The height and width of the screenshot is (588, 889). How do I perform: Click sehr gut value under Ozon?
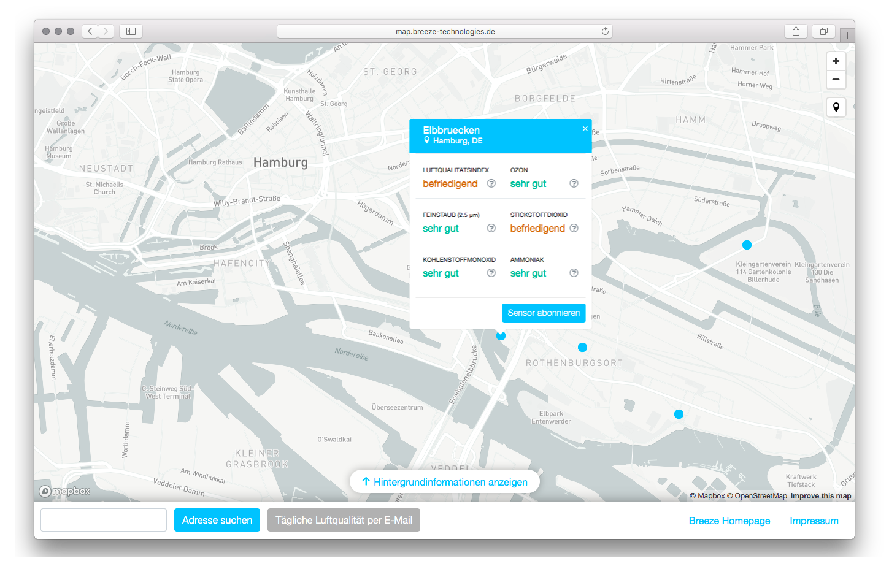click(x=528, y=183)
